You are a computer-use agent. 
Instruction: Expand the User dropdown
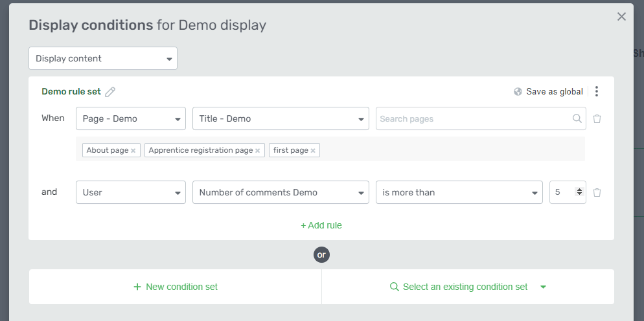[x=131, y=192]
